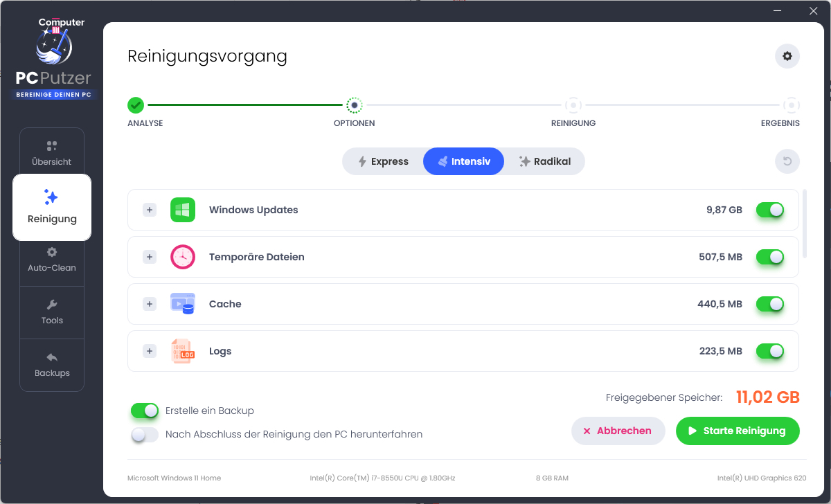Expand the Cache category details
The height and width of the screenshot is (504, 831).
pos(149,303)
